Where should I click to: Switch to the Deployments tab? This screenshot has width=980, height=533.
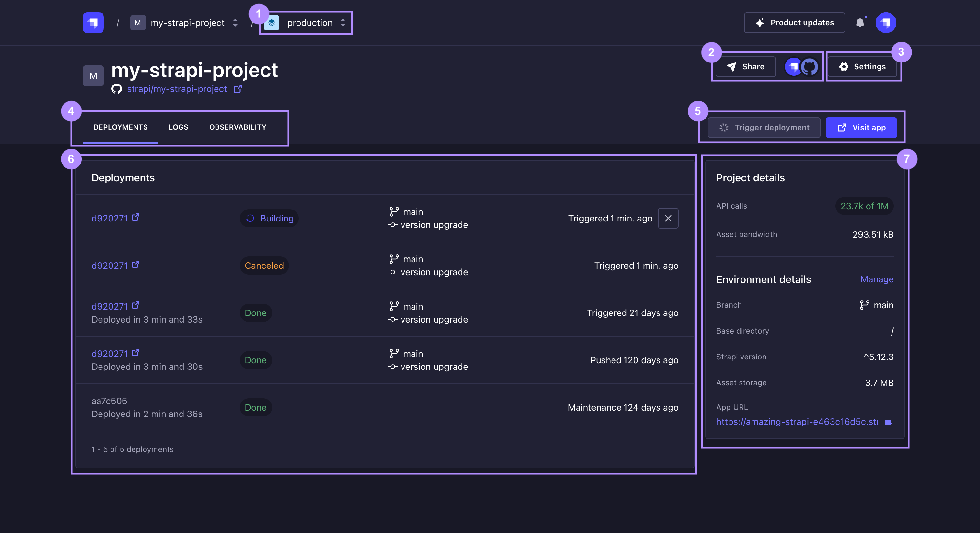[x=121, y=127]
